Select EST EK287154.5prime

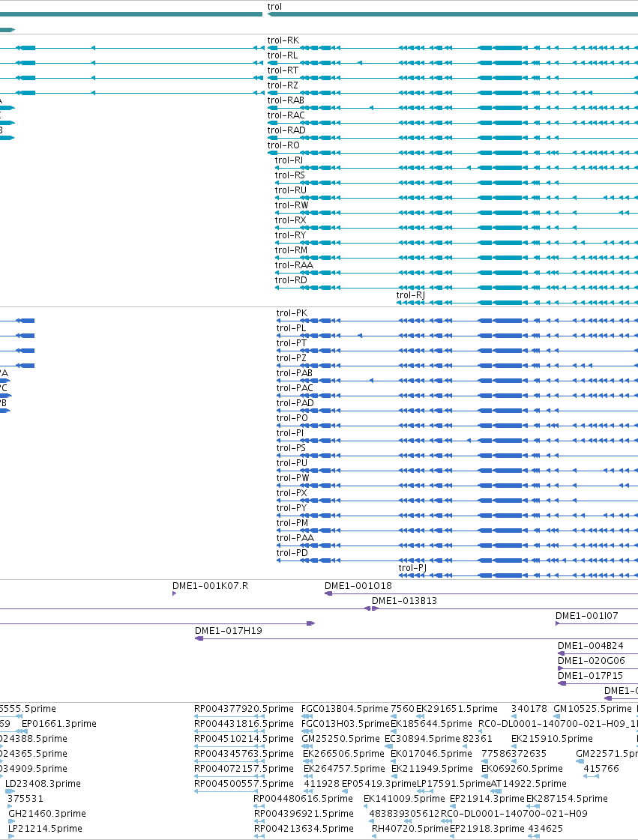[x=567, y=800]
